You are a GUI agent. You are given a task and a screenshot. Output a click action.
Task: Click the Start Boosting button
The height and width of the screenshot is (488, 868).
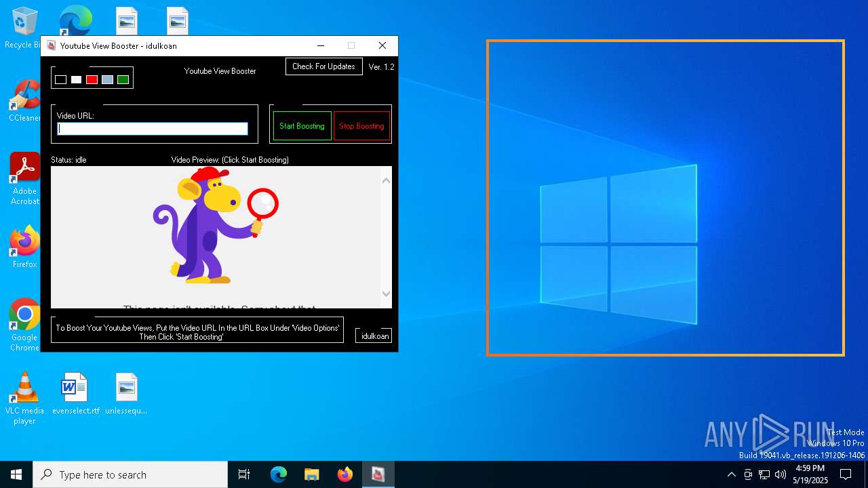click(302, 126)
